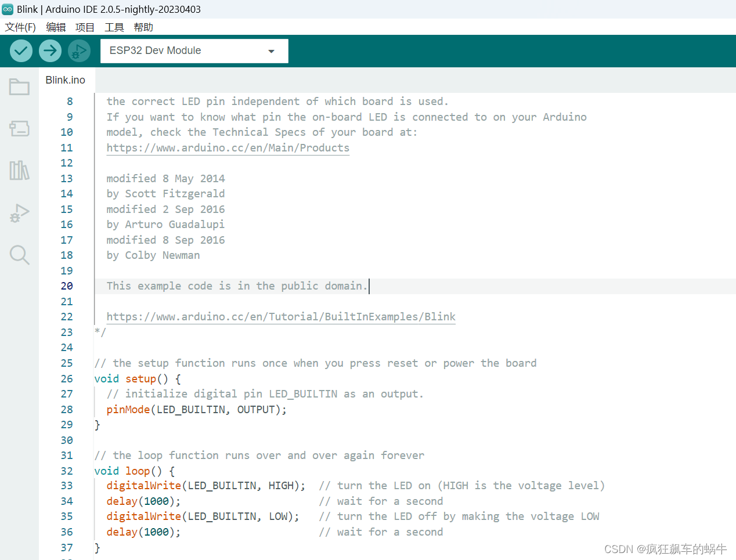736x560 pixels.
Task: Click comment closing '*/' on line 23
Action: coord(100,333)
